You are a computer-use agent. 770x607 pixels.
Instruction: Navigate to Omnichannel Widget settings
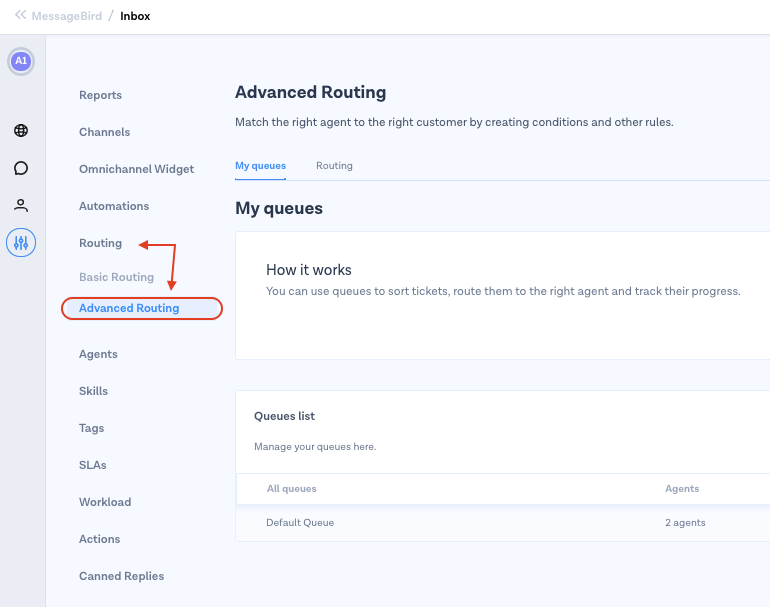coord(136,169)
